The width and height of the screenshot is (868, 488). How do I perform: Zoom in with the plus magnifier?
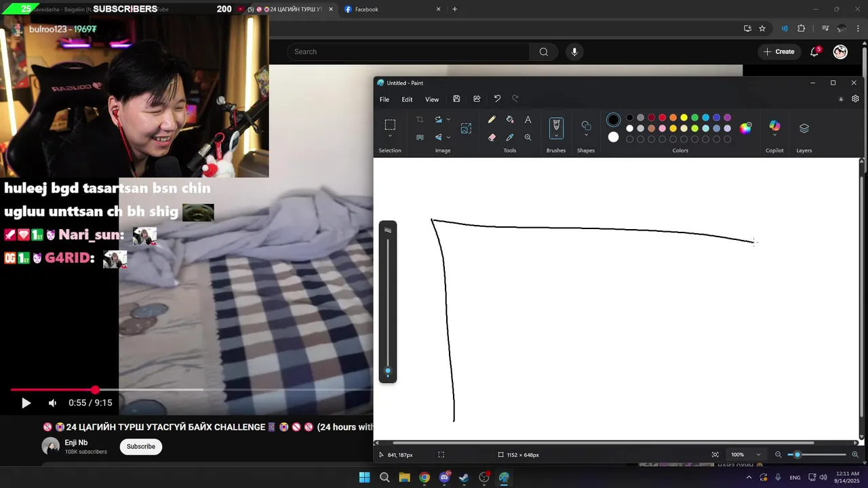tap(855, 455)
